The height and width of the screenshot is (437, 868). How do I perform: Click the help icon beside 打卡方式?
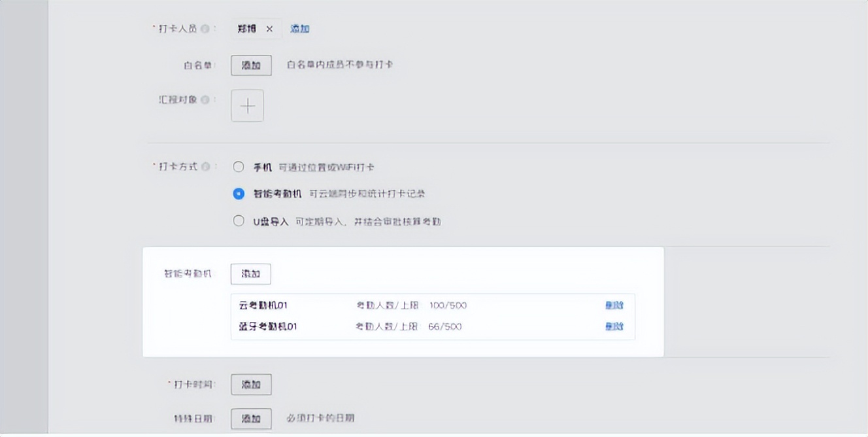click(x=205, y=167)
